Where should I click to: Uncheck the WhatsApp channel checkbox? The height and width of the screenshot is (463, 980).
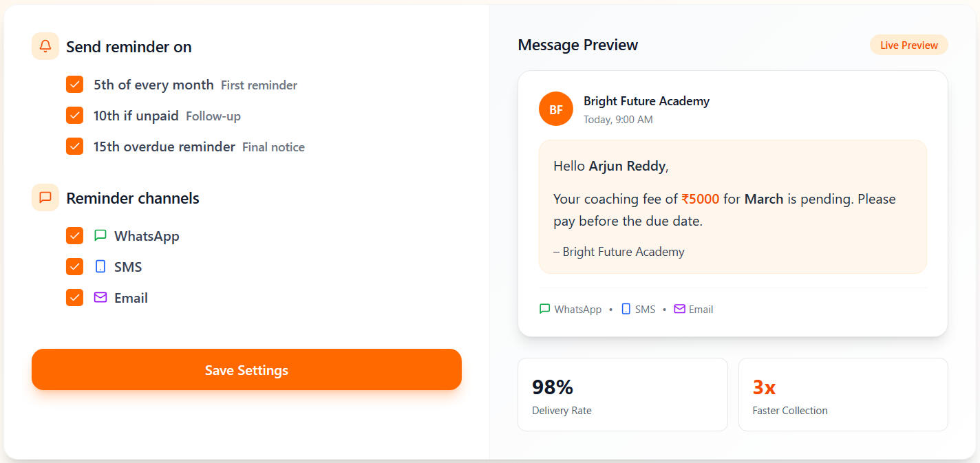pos(74,235)
